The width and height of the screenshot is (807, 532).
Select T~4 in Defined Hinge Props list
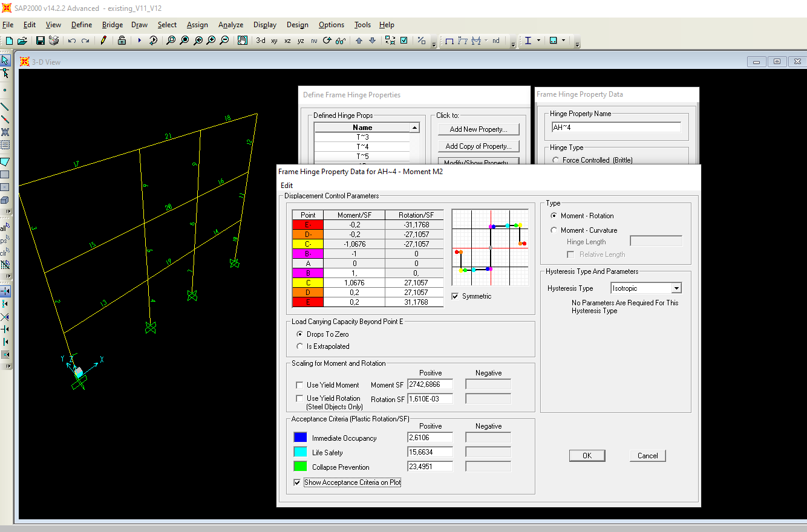click(x=362, y=147)
